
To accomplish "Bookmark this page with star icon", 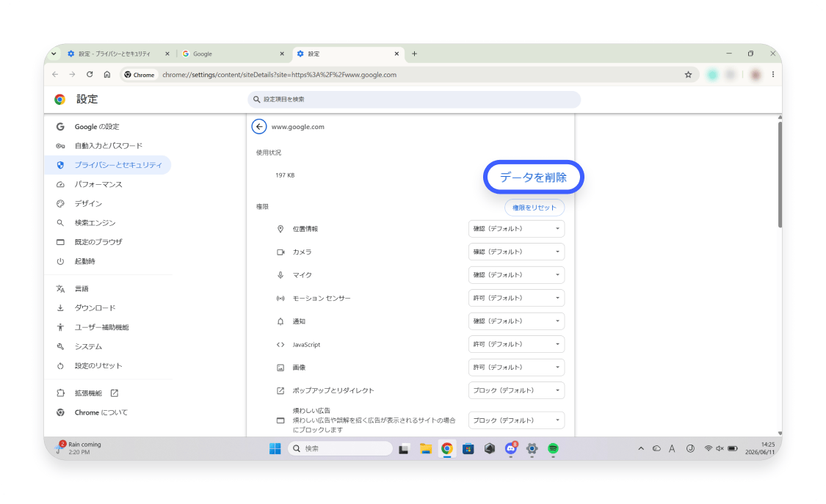I will 688,75.
